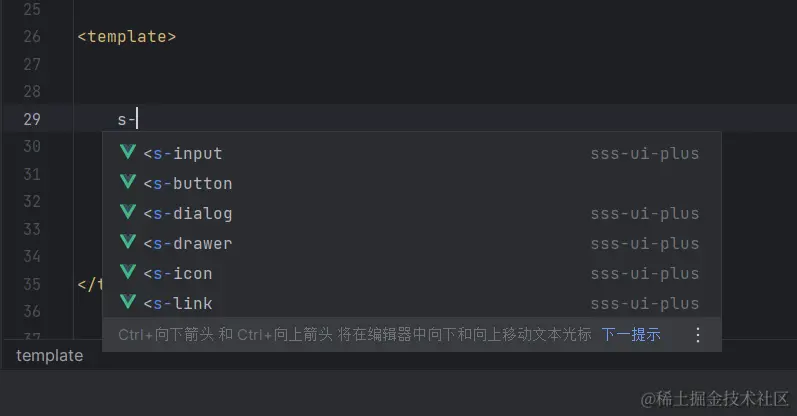This screenshot has width=797, height=416.
Task: Click the Vue icon beside s-drawer
Action: pos(128,242)
